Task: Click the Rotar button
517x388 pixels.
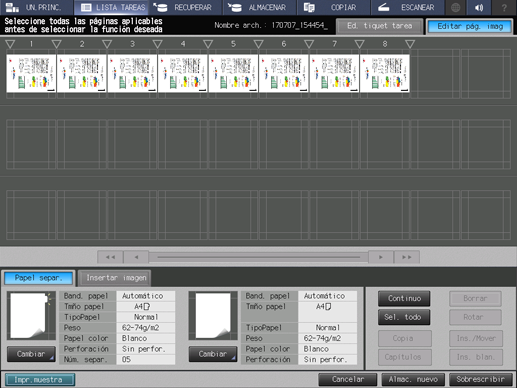Action: pos(475,317)
